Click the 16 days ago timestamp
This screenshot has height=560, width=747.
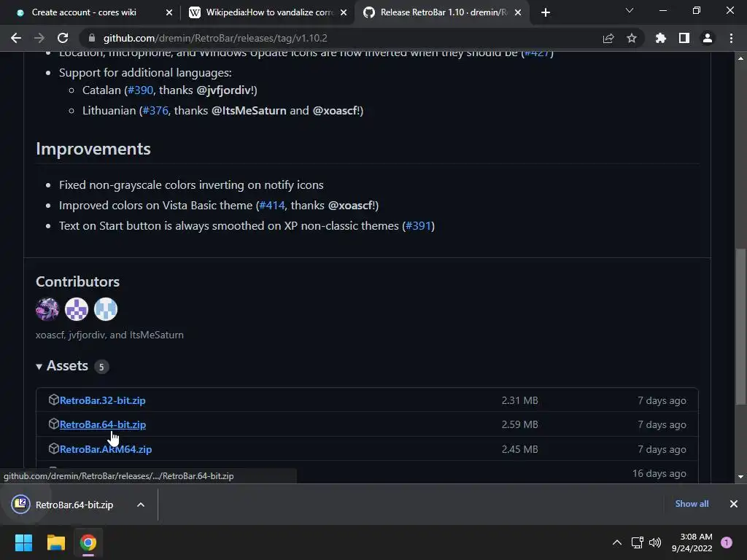click(659, 473)
